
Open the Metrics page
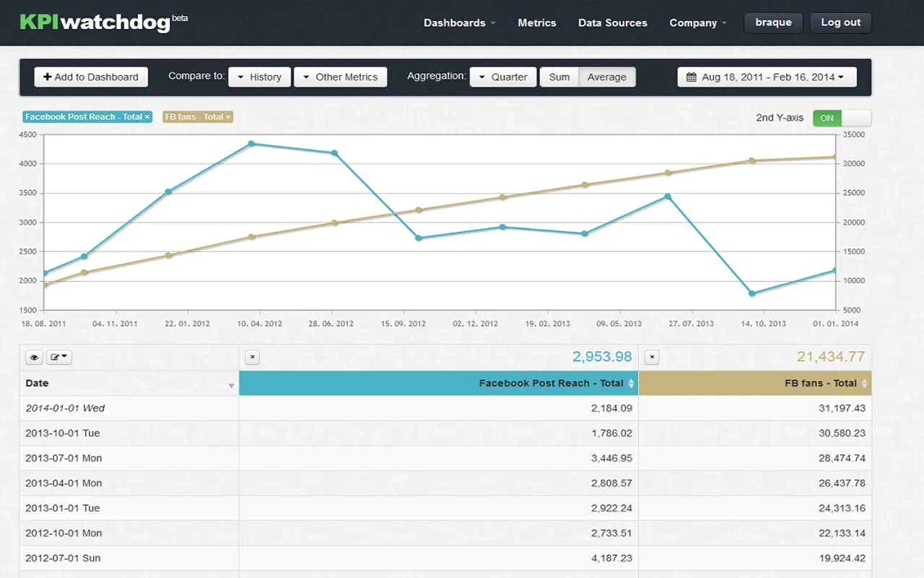(x=536, y=22)
